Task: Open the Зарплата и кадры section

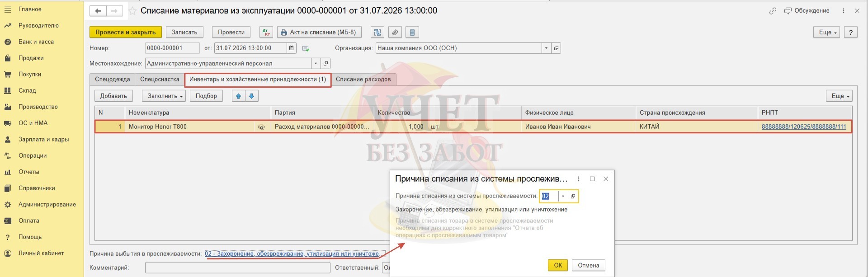Action: point(43,139)
